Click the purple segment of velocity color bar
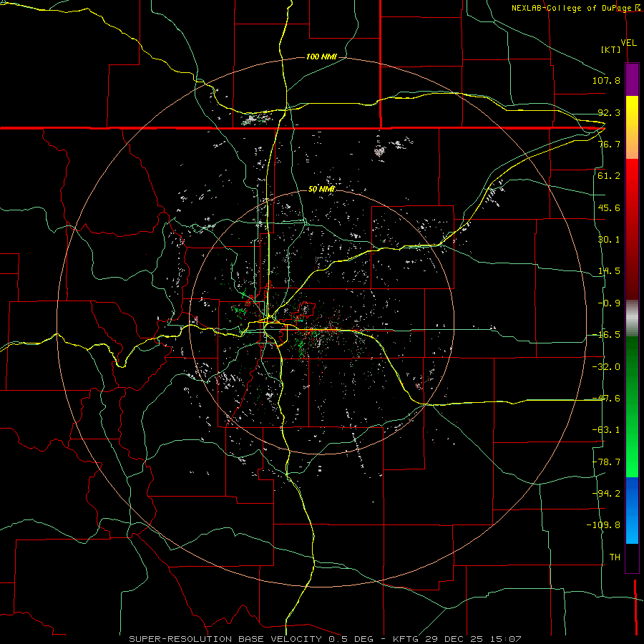This screenshot has width=644, height=644. tap(632, 79)
